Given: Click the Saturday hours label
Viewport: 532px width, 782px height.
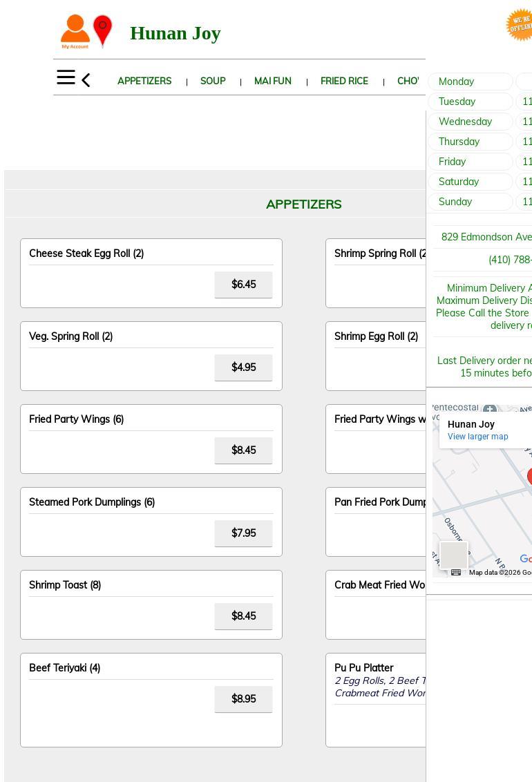Looking at the screenshot, I should coord(471,181).
